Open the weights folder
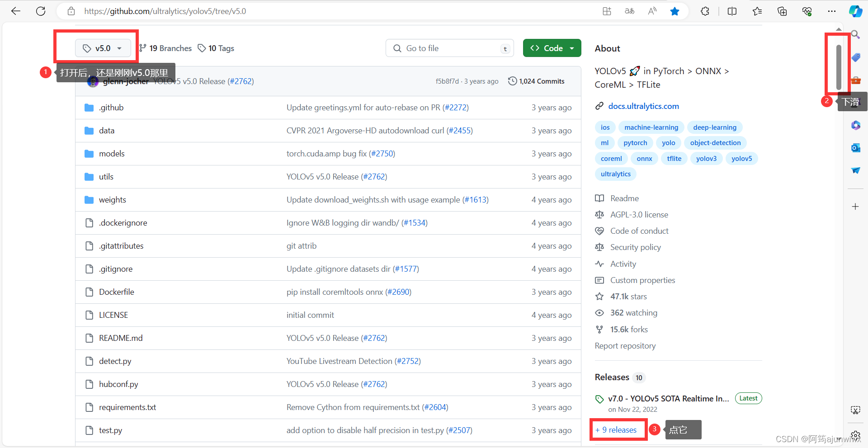868x448 pixels. click(x=113, y=200)
